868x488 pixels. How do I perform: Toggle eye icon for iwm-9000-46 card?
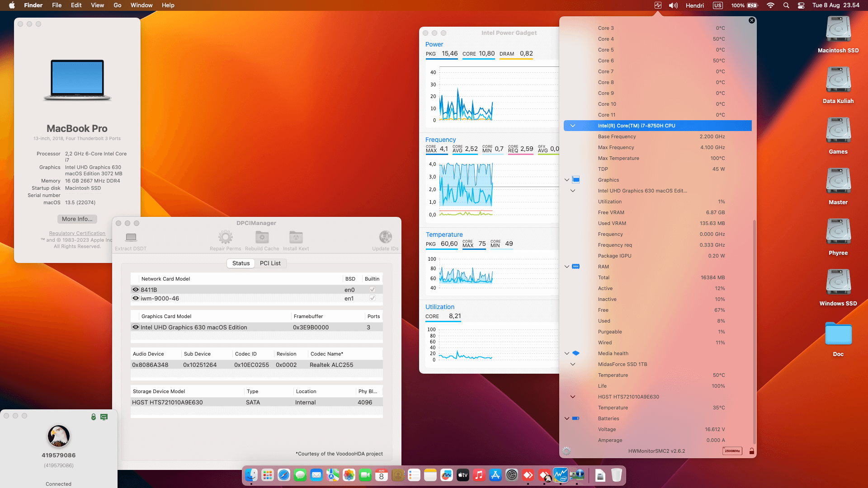coord(135,298)
